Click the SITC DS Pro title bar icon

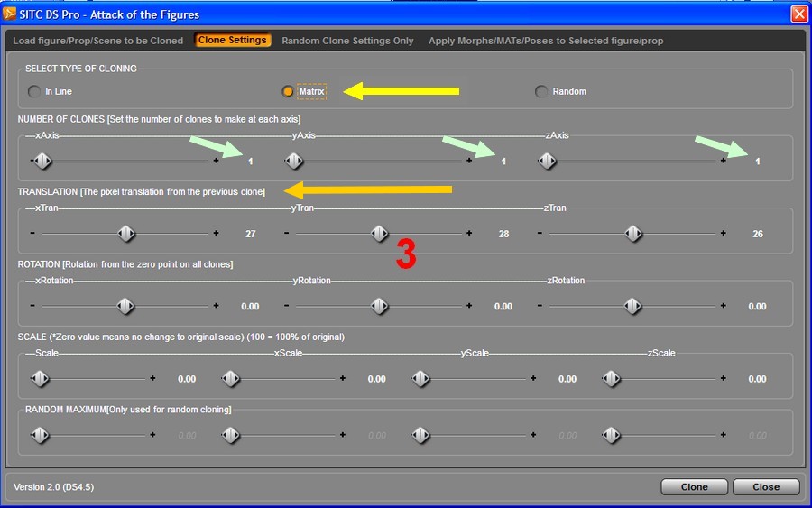tap(9, 14)
